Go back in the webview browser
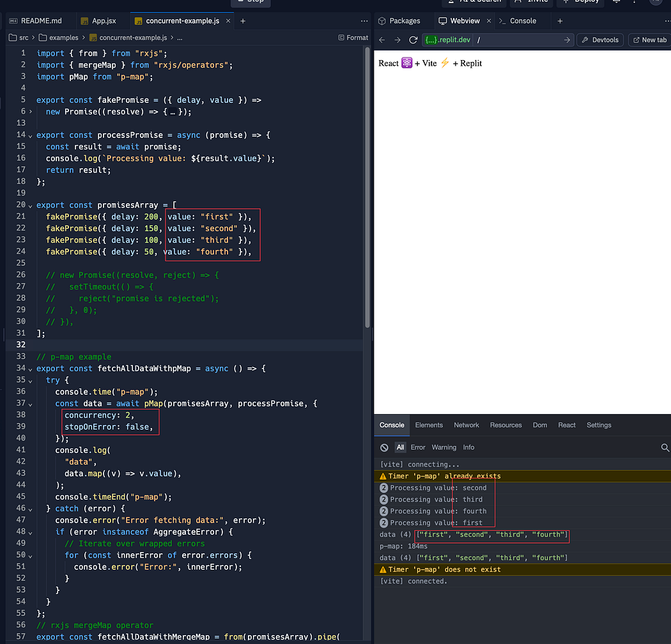 382,40
